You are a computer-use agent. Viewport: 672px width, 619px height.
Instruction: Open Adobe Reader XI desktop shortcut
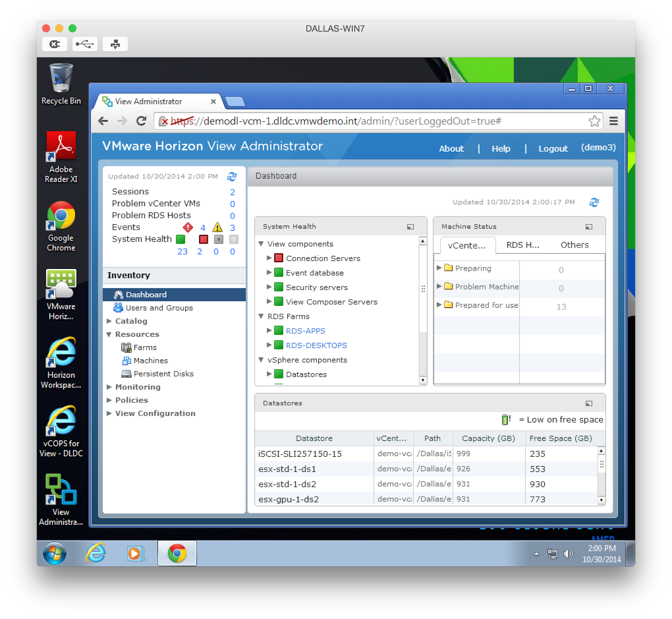point(61,157)
